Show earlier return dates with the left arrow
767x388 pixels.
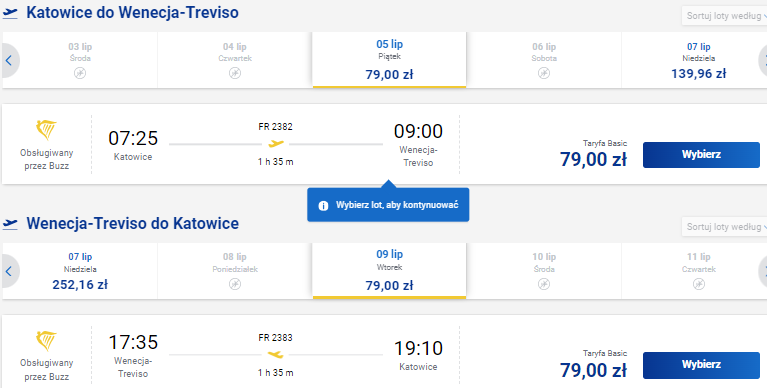coord(9,271)
